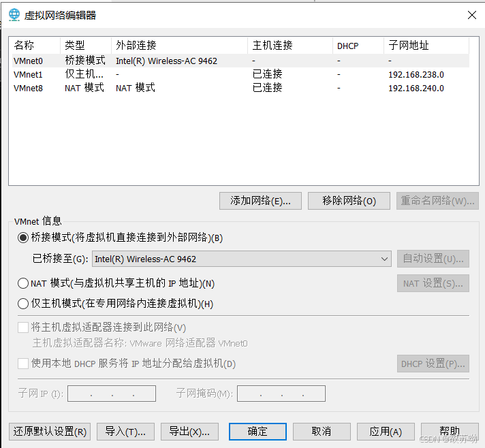Image resolution: width=485 pixels, height=448 pixels.
Task: Select the VMnet1 row
Action: point(240,74)
